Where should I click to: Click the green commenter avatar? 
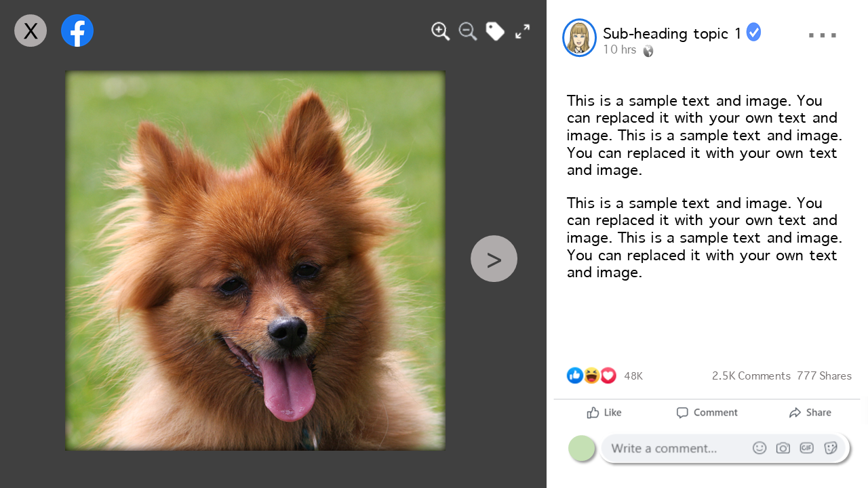582,449
